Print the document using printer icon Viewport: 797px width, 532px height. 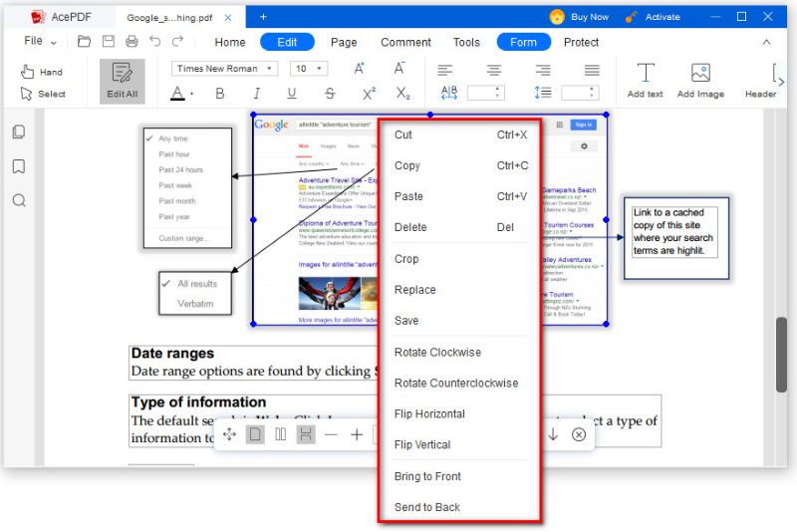(x=132, y=41)
